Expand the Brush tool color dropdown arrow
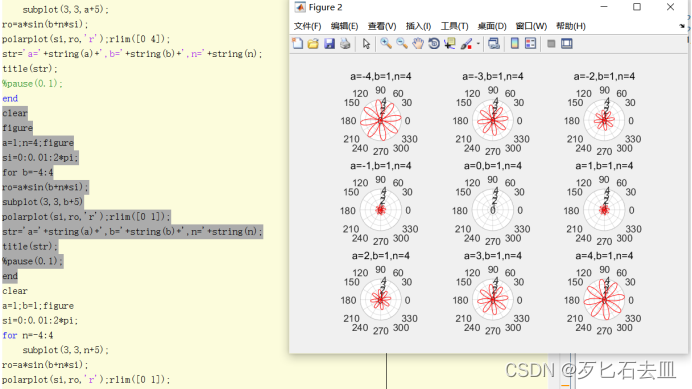Viewport: 692px width, 389px height. (478, 44)
